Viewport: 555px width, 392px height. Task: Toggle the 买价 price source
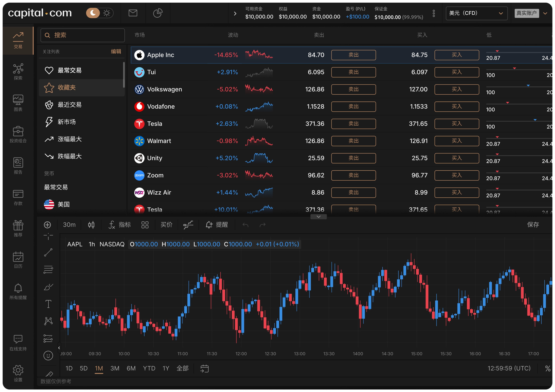pyautogui.click(x=166, y=225)
